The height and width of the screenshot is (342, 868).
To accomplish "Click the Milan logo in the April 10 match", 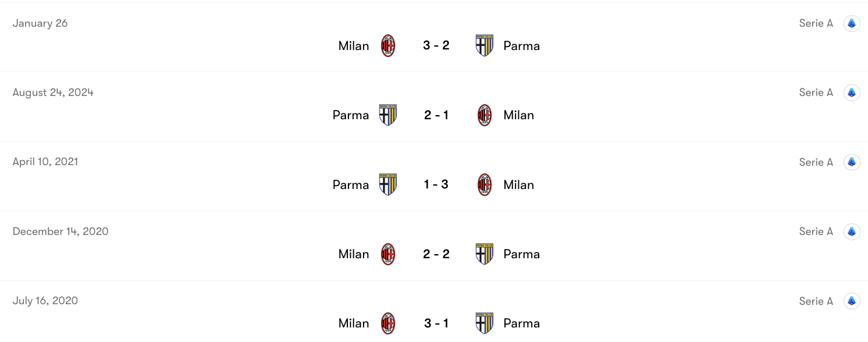I will tap(485, 184).
